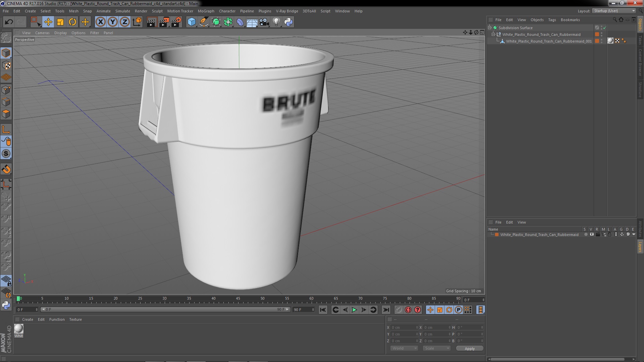Image resolution: width=644 pixels, height=362 pixels.
Task: Open the Deformer bend icon
Action: tap(240, 22)
